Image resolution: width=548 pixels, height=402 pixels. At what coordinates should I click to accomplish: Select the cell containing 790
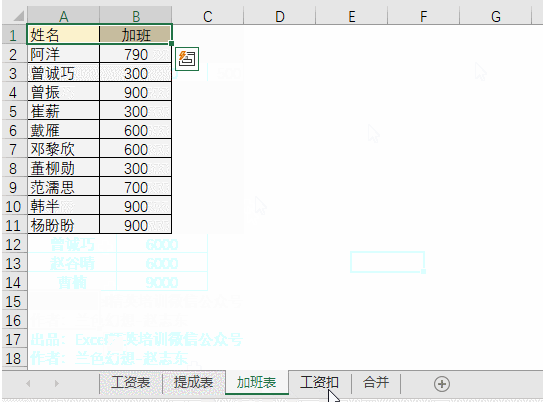click(136, 55)
